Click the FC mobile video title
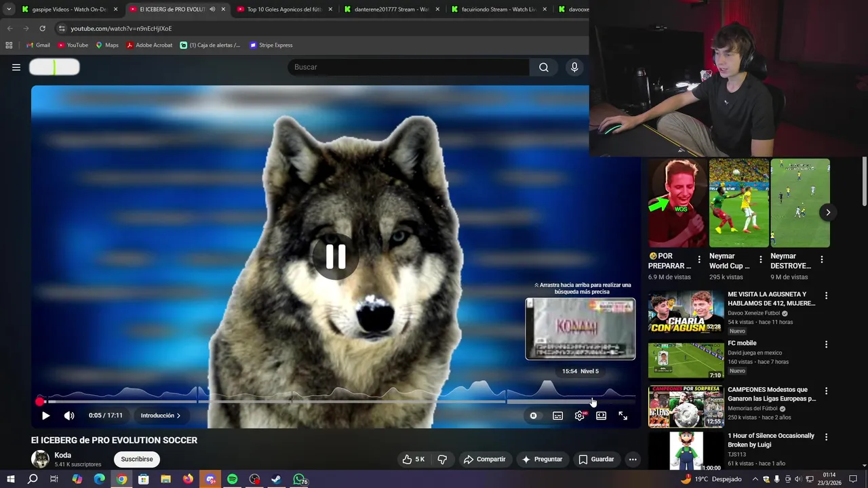 coord(742,343)
